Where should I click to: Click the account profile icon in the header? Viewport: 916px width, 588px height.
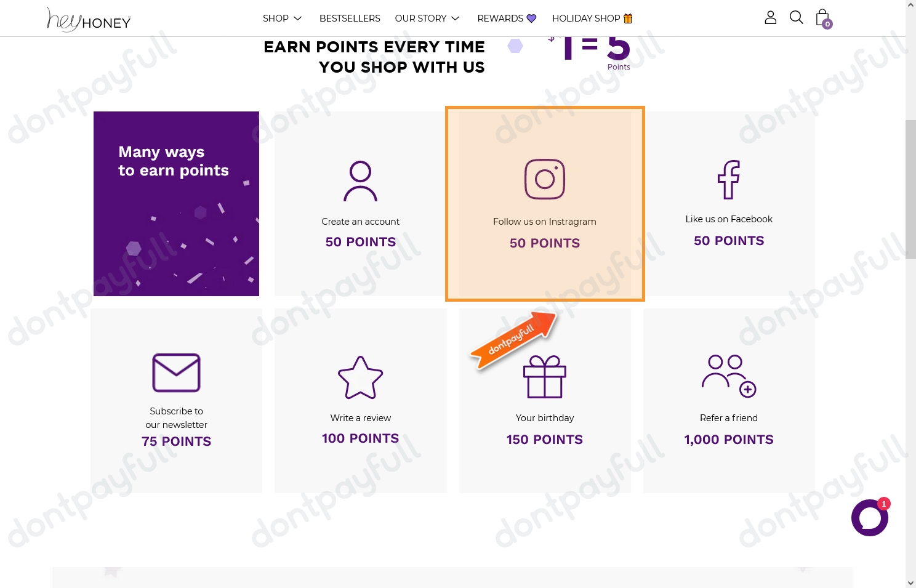click(770, 18)
